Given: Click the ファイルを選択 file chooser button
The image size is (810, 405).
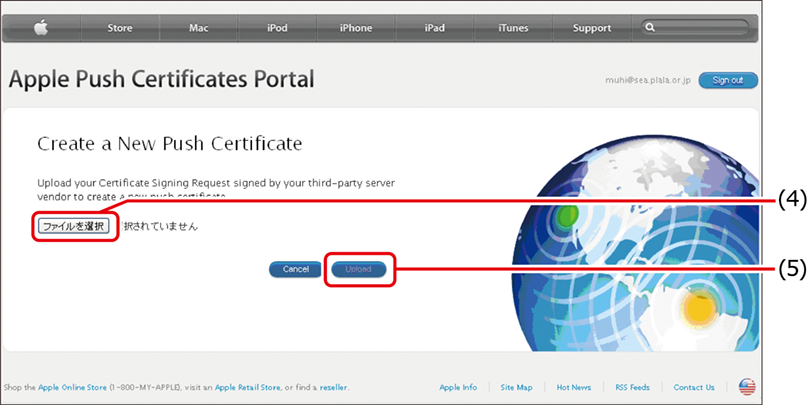Looking at the screenshot, I should coord(74,226).
